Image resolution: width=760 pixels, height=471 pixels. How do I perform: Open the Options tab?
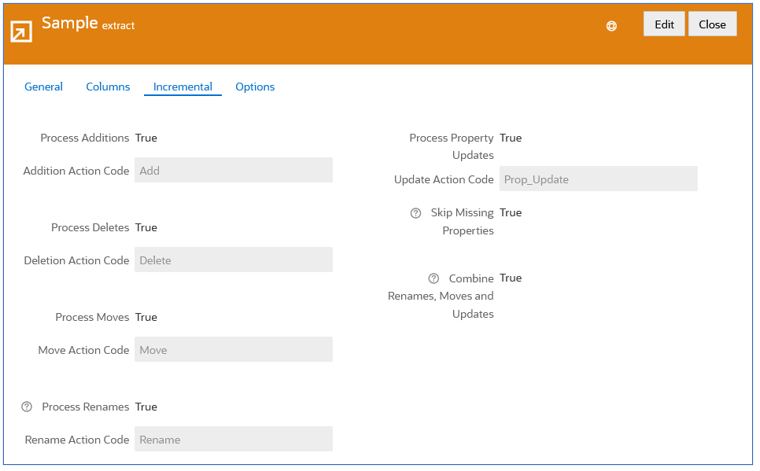click(x=255, y=87)
